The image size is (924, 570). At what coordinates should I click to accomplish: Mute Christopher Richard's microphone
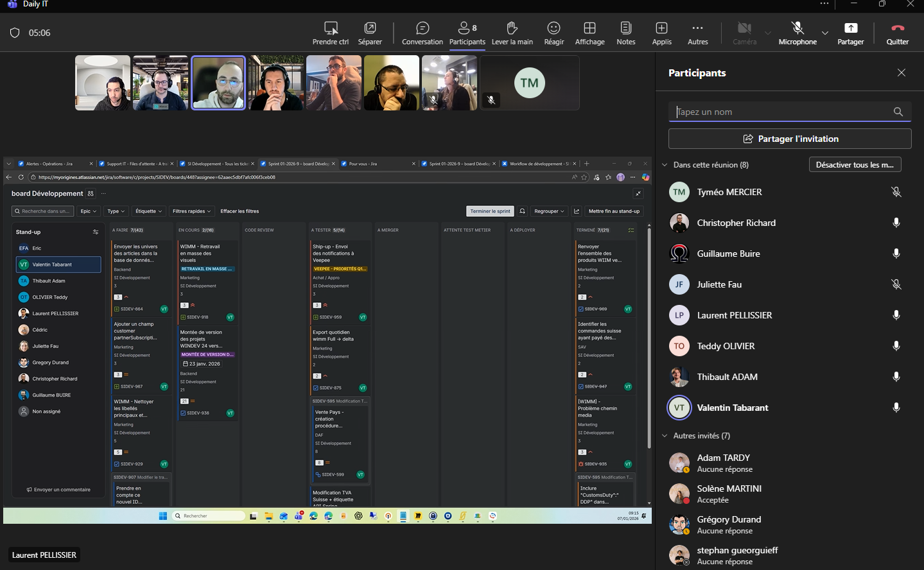[x=896, y=223]
